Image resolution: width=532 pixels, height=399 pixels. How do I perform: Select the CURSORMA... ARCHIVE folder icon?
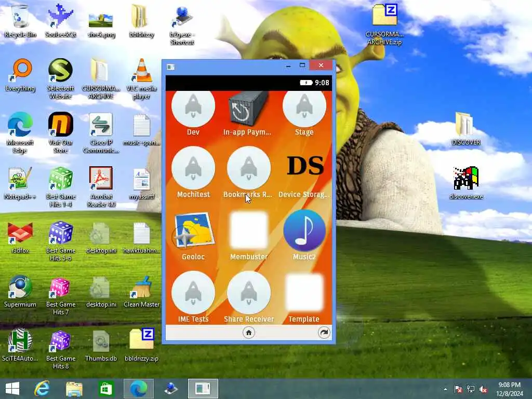click(101, 79)
